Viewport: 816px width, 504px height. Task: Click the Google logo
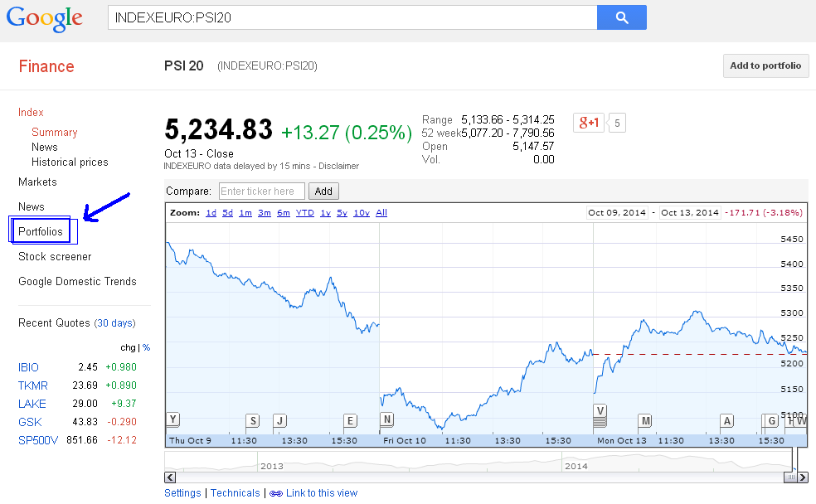[45, 18]
